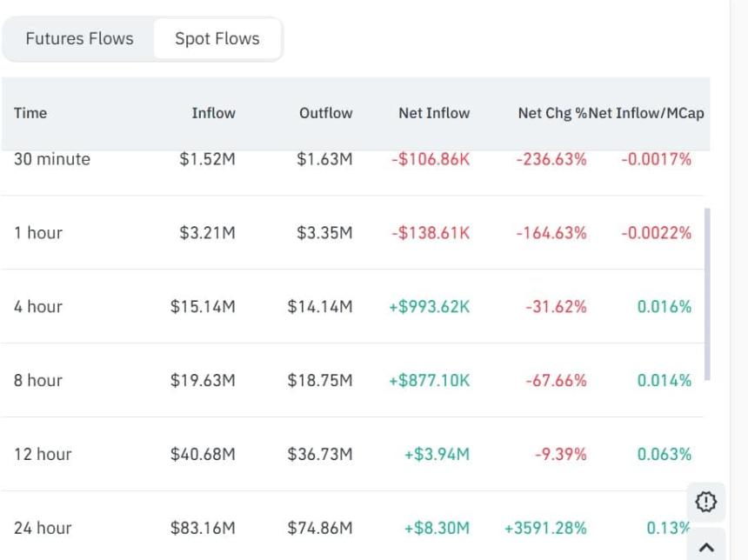Click the Net Inflow column header
The height and width of the screenshot is (560, 748).
click(434, 113)
